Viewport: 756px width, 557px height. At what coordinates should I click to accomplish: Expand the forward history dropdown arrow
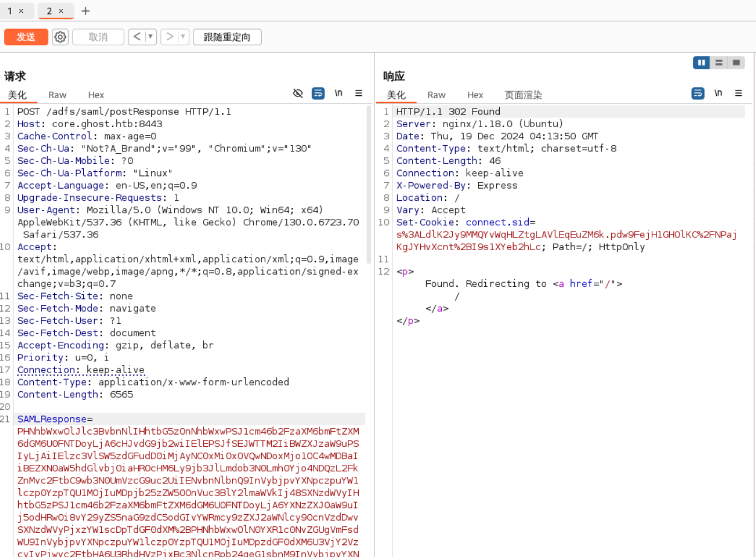pyautogui.click(x=183, y=37)
